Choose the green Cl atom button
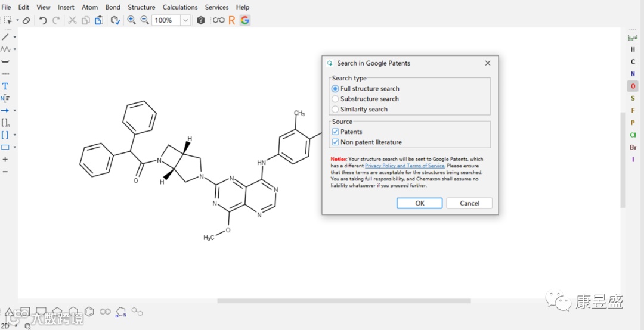644x330 pixels. pos(633,135)
